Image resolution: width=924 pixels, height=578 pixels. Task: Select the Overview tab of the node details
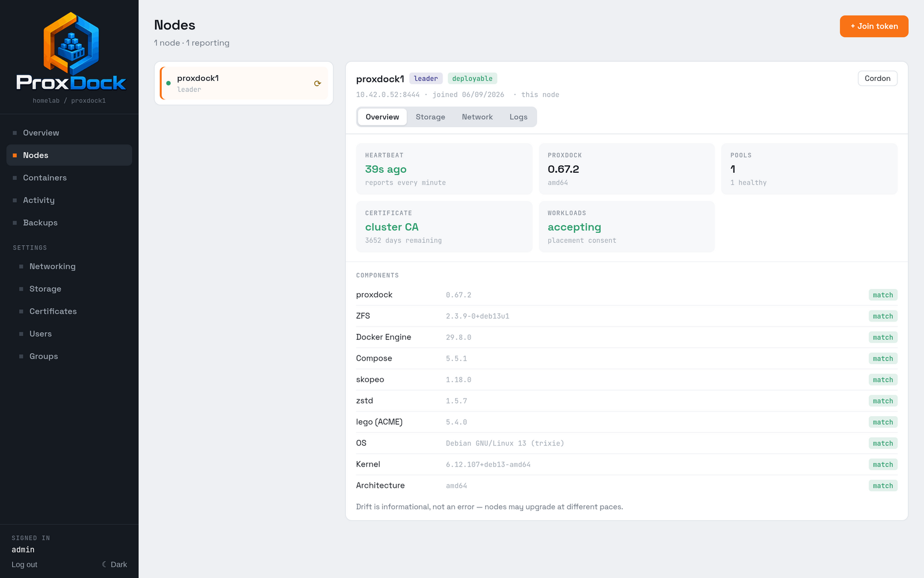(382, 117)
